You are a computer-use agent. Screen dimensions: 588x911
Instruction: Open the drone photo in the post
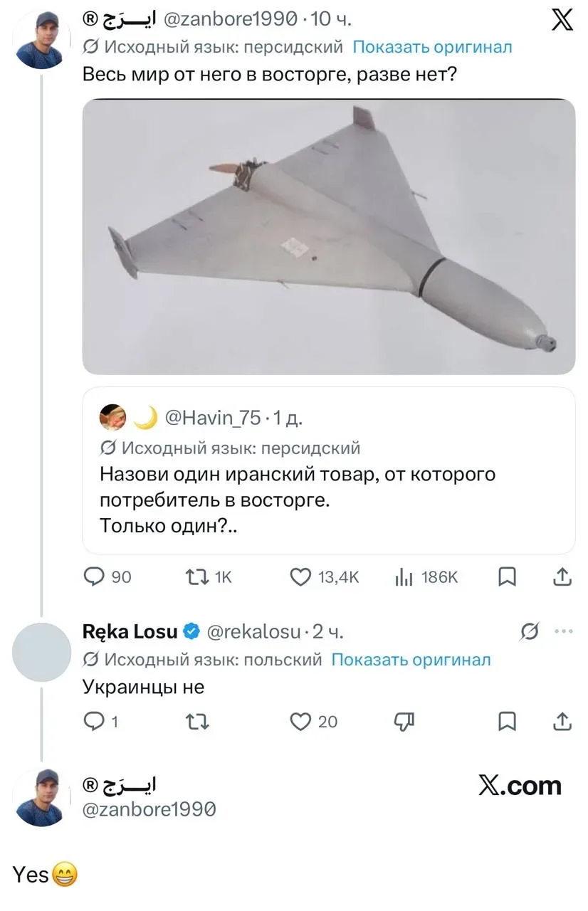tap(328, 236)
